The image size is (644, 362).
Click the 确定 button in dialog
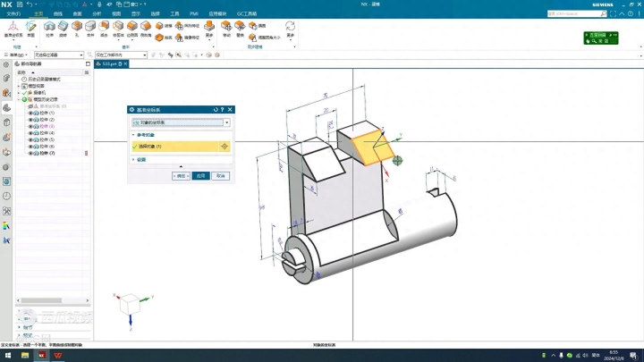[181, 176]
